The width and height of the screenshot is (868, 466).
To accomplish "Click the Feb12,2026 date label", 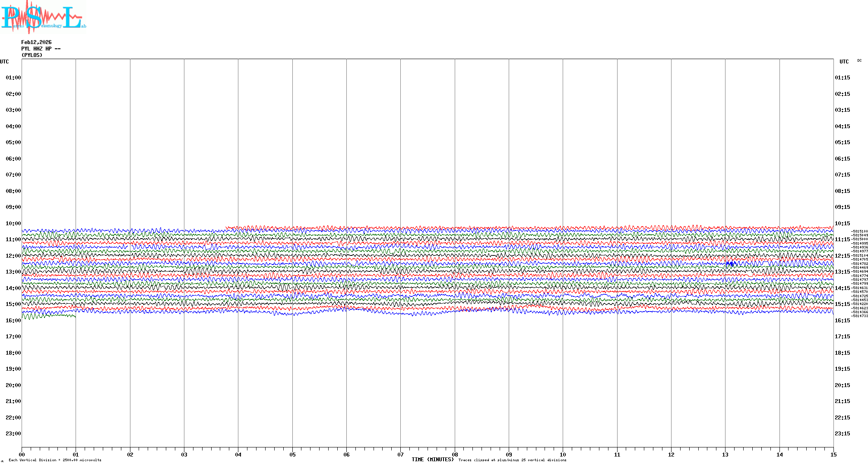I will (x=36, y=42).
